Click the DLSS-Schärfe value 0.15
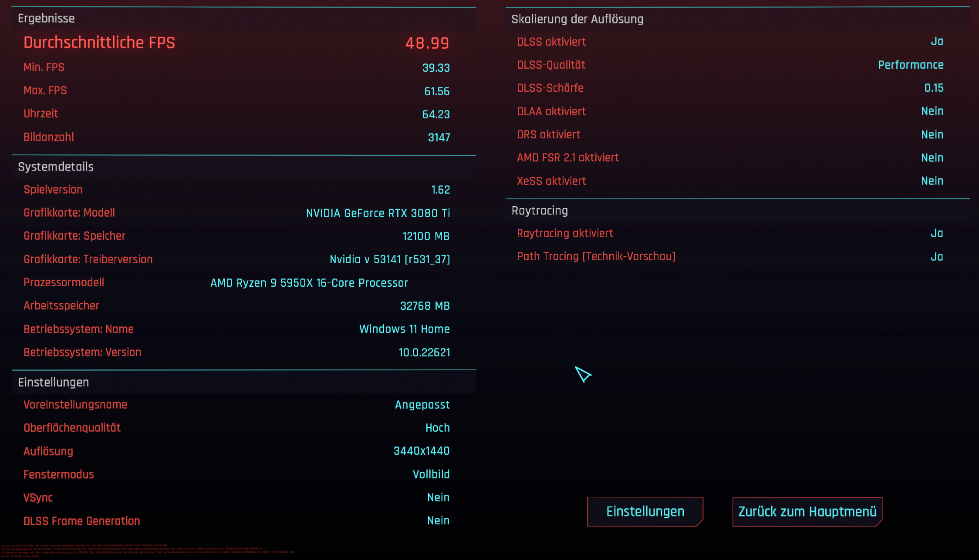Image resolution: width=979 pixels, height=560 pixels. point(934,88)
